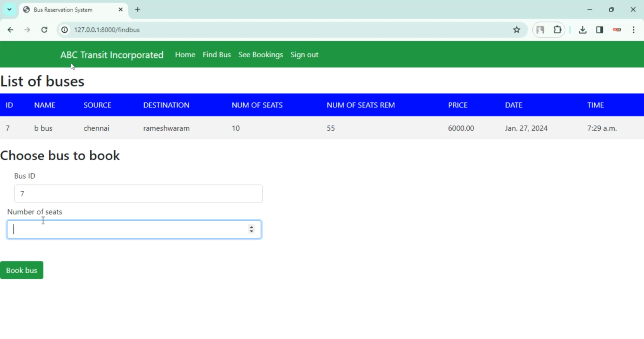Bookmark this page with the star icon
644x339 pixels.
pyautogui.click(x=516, y=30)
